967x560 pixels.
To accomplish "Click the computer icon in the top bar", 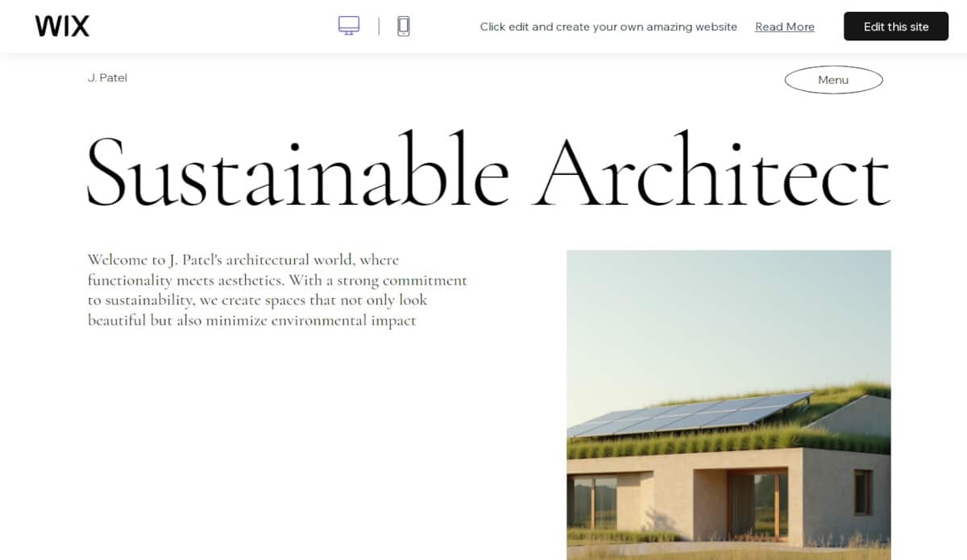I will coord(348,25).
